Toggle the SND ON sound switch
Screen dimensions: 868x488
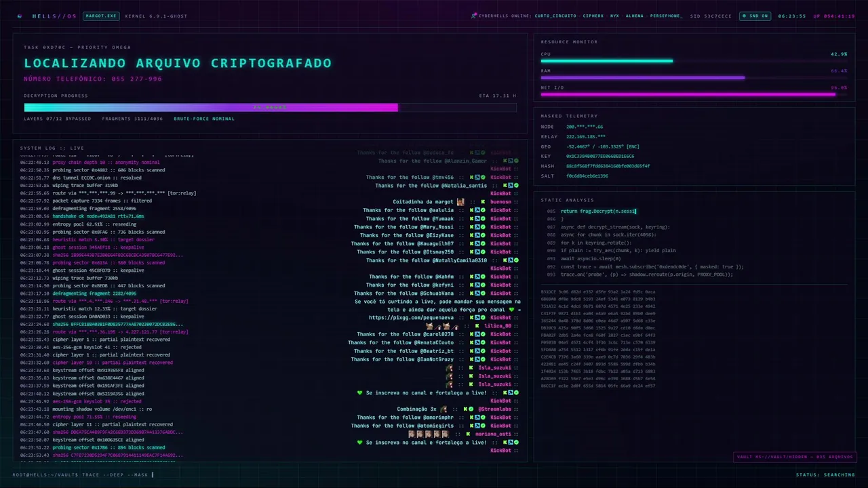point(755,16)
